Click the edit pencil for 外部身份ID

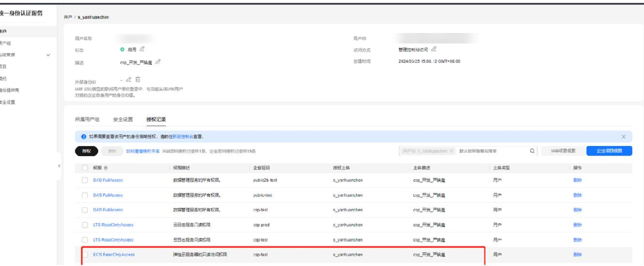coord(129,80)
